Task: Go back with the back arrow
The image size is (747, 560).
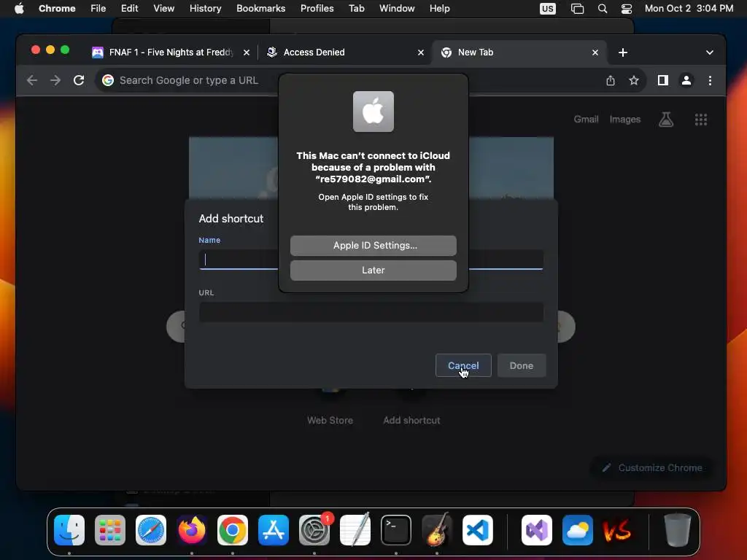Action: (32, 80)
